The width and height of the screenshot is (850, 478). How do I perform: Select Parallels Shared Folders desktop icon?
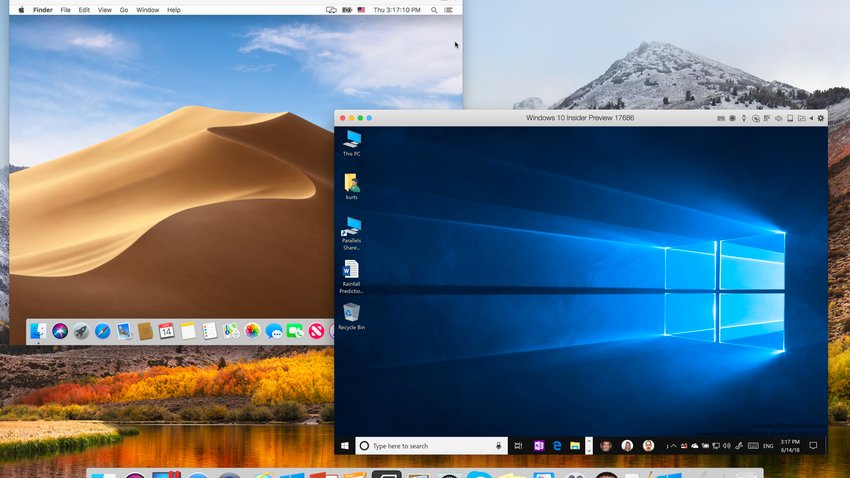351,233
